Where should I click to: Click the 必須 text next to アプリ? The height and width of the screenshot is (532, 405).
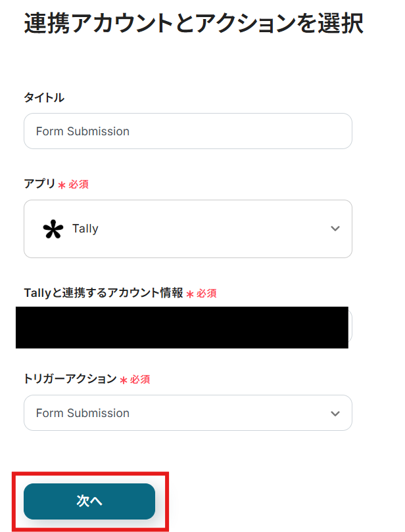coord(78,185)
